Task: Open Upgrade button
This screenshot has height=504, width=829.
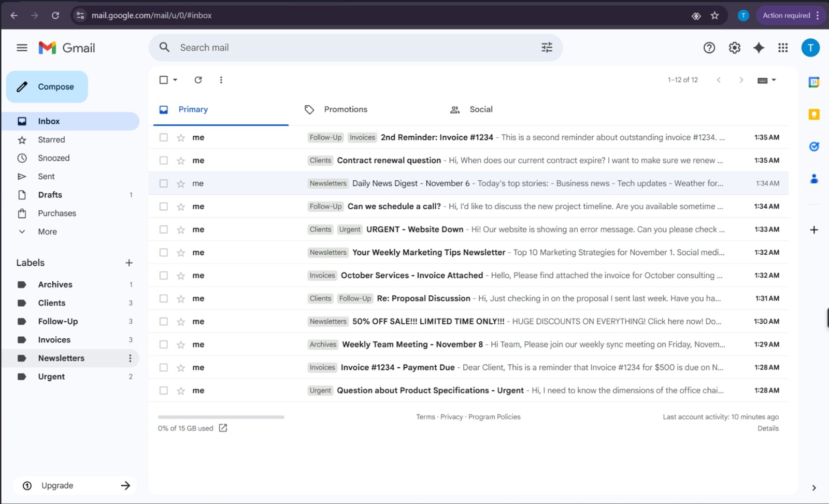Action: pos(75,485)
